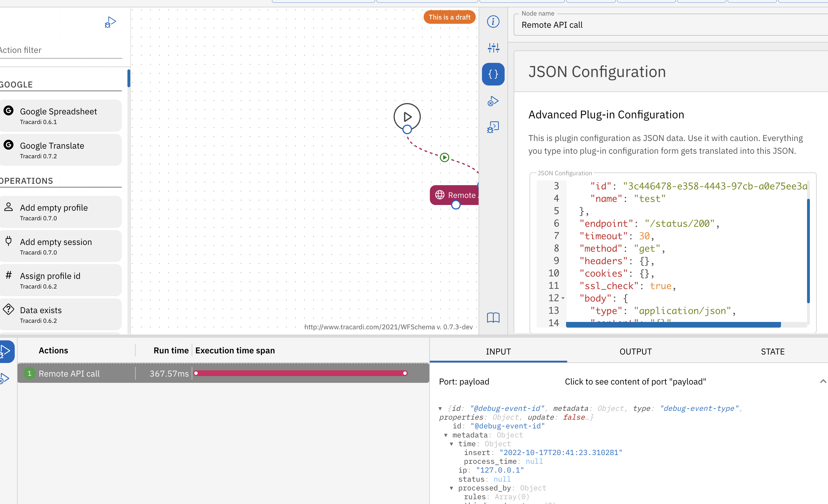This screenshot has width=828, height=504.
Task: Collapse the body object at line 12
Action: click(x=564, y=298)
